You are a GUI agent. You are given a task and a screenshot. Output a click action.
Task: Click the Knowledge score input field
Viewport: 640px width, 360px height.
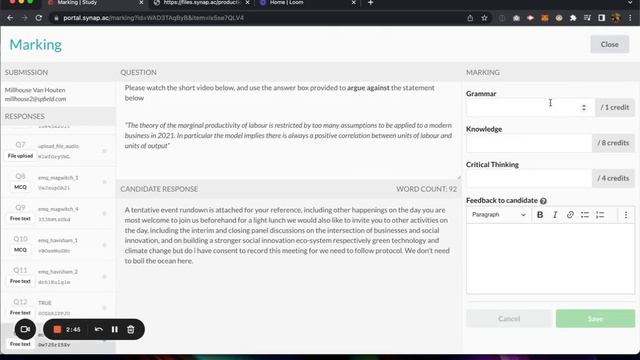pos(529,143)
